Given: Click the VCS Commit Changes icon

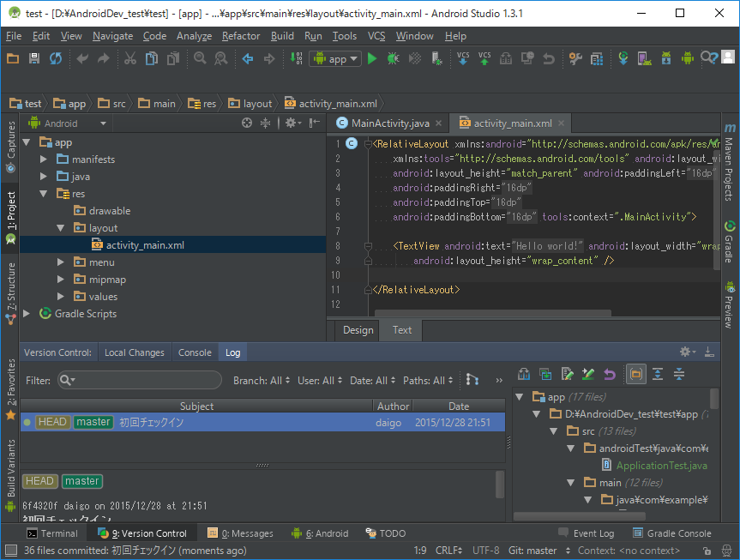Looking at the screenshot, I should click(484, 58).
